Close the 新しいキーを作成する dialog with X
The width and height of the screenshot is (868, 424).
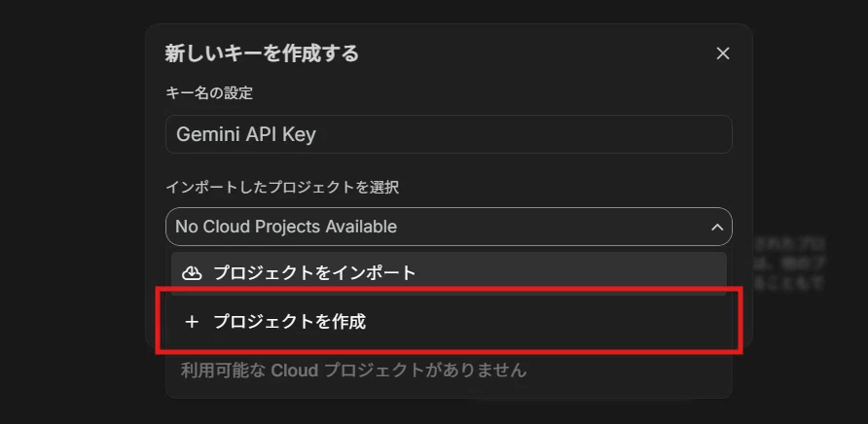click(722, 53)
